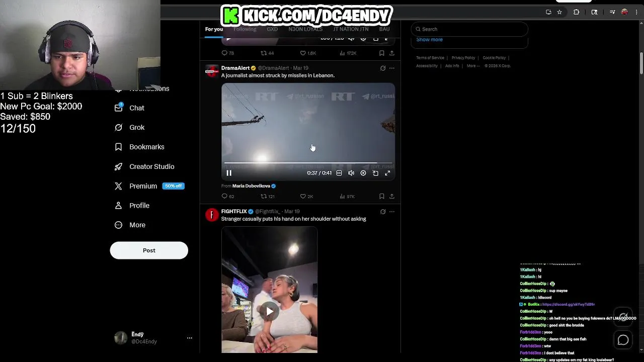Open the N3ON LOYALS tab
The image size is (644, 362).
coord(305,29)
